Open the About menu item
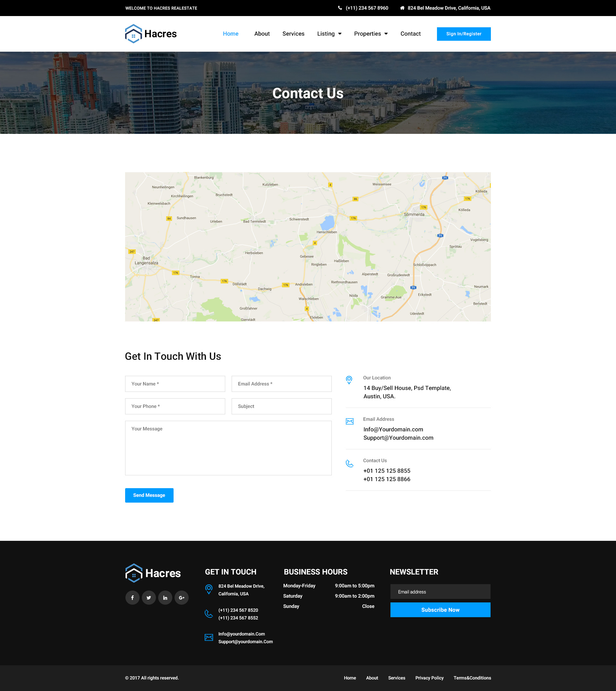Image resolution: width=616 pixels, height=691 pixels. coord(261,33)
